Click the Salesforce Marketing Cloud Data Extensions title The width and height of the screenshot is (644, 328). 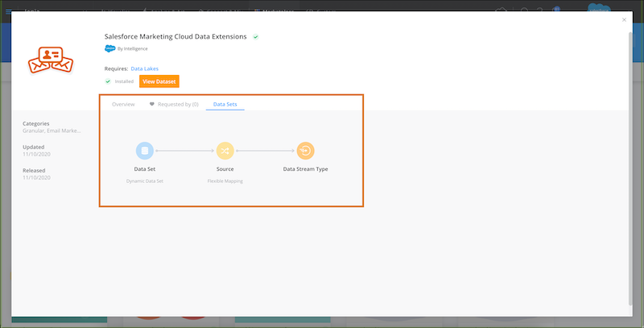click(175, 36)
